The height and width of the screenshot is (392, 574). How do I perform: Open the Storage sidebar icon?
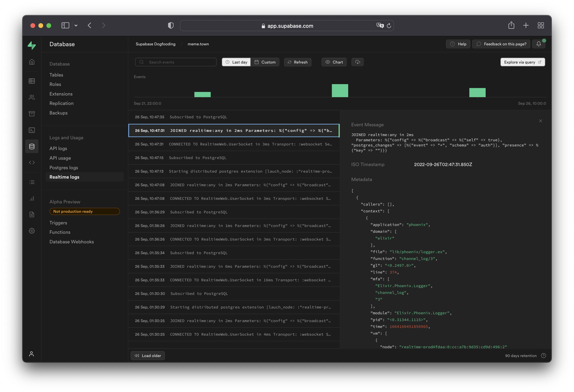click(32, 113)
